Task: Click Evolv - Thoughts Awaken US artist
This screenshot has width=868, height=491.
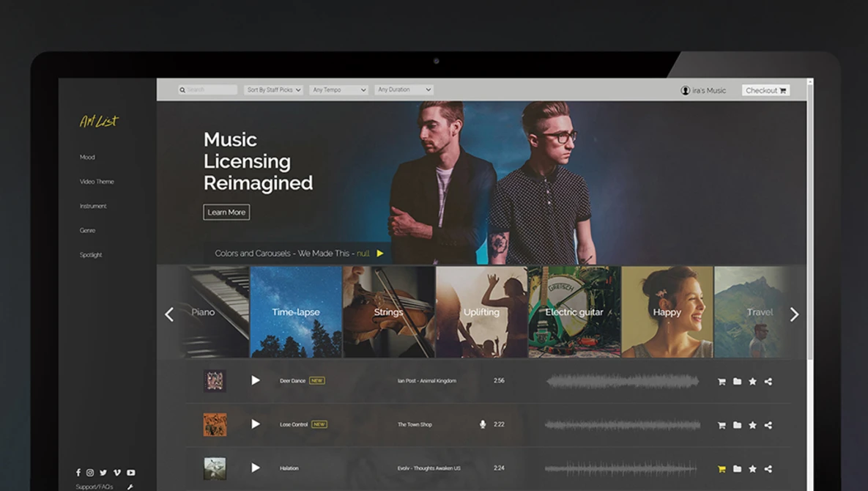Action: (x=429, y=468)
